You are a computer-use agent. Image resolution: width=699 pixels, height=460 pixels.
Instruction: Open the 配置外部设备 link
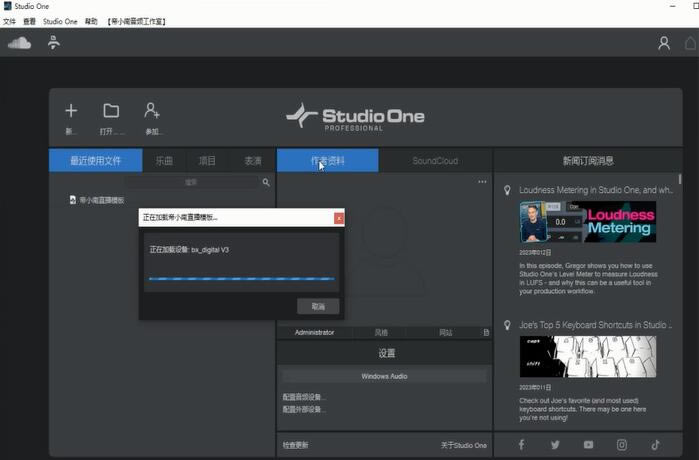tap(304, 409)
